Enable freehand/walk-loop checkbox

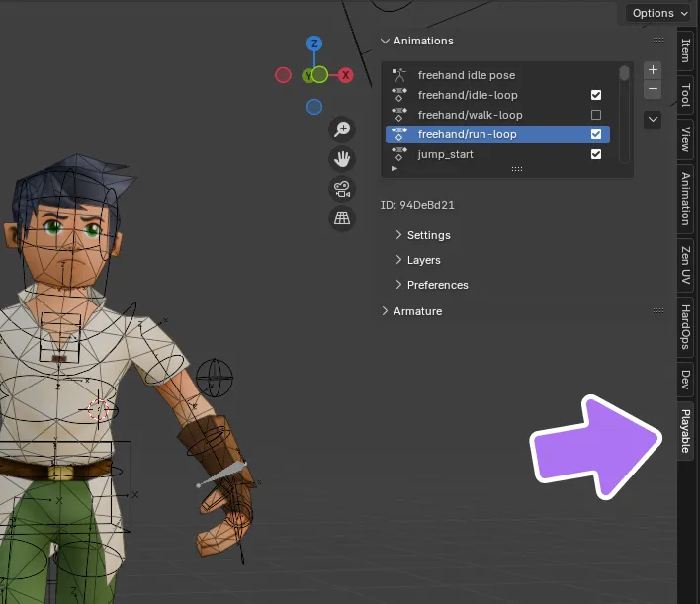[x=596, y=115]
